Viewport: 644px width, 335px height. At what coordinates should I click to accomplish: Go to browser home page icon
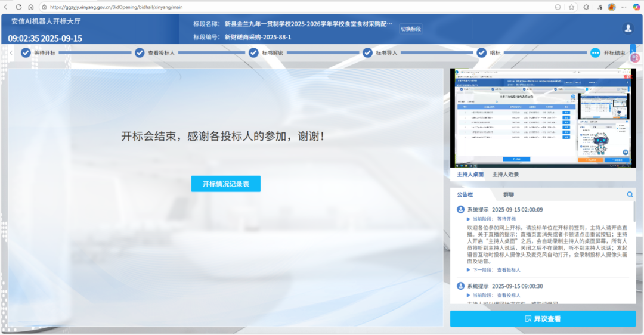(31, 7)
